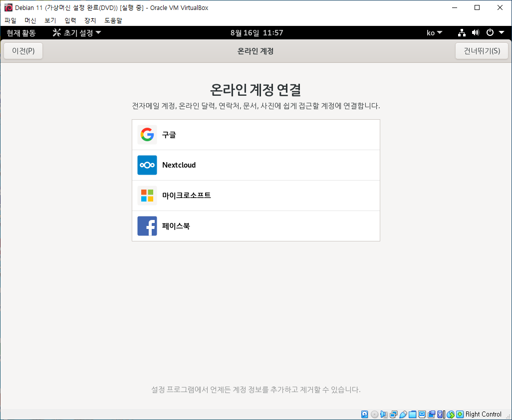Image resolution: width=512 pixels, height=420 pixels.
Task: Click the wired network icon in GNOME top bar
Action: (x=462, y=32)
